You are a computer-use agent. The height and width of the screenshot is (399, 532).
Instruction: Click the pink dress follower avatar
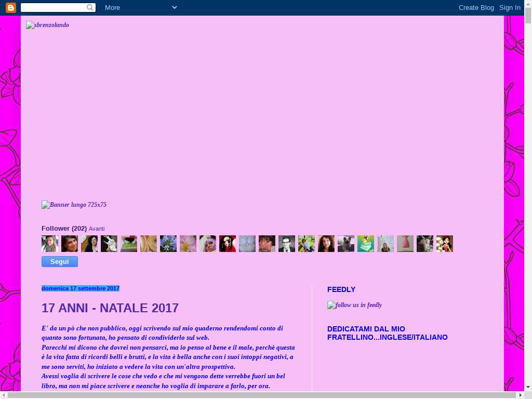pos(405,244)
